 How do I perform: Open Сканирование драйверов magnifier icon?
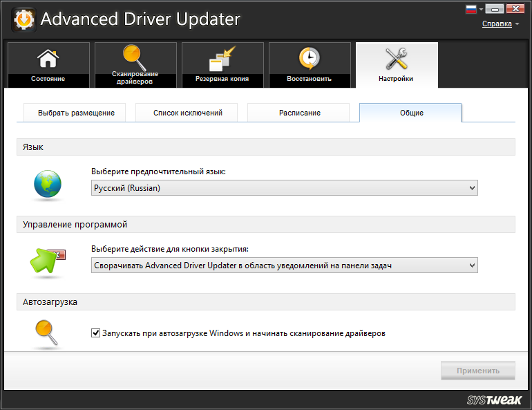click(135, 57)
